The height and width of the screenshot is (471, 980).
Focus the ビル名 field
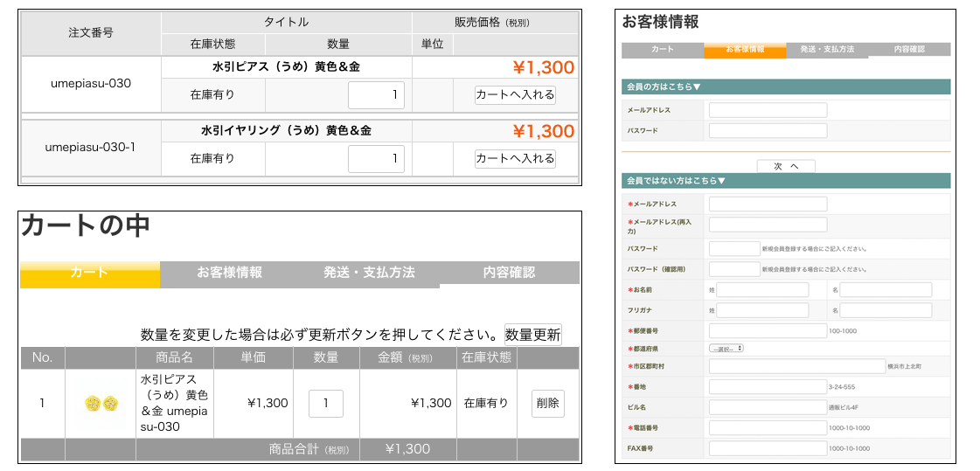click(768, 407)
